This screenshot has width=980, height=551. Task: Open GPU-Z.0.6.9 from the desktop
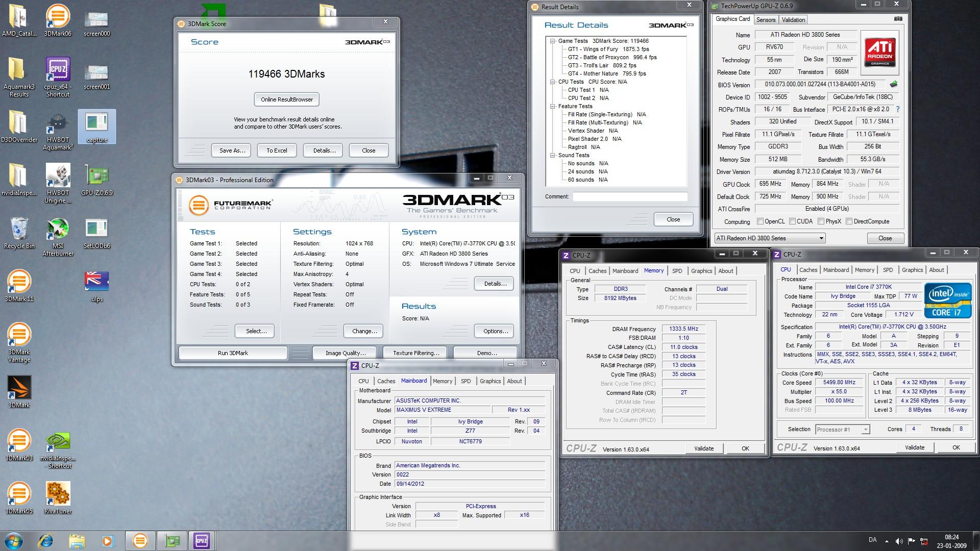click(x=96, y=180)
